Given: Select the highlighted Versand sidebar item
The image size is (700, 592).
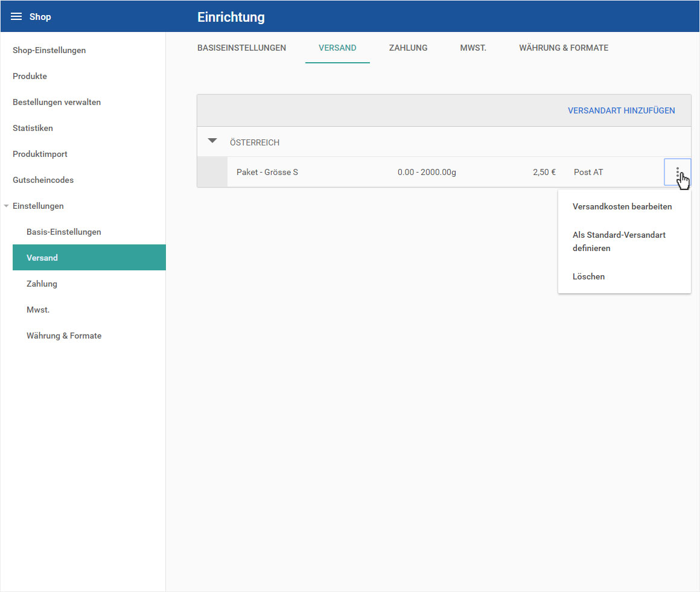Looking at the screenshot, I should point(89,258).
